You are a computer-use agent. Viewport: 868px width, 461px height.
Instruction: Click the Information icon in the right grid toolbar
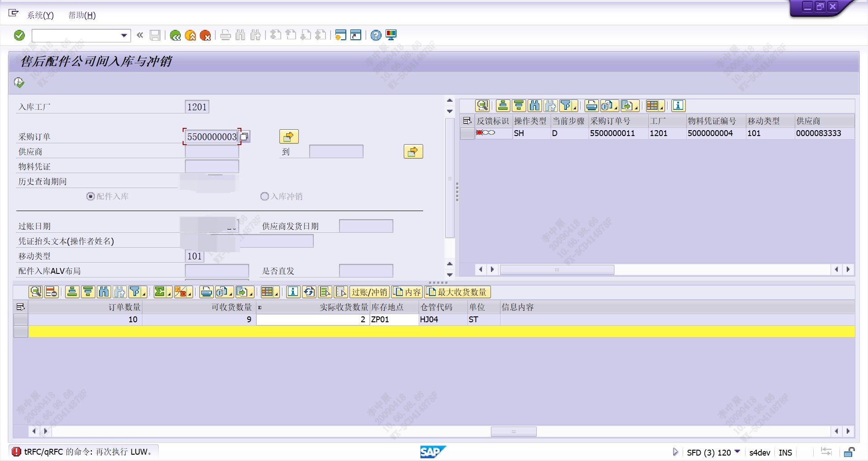[678, 106]
